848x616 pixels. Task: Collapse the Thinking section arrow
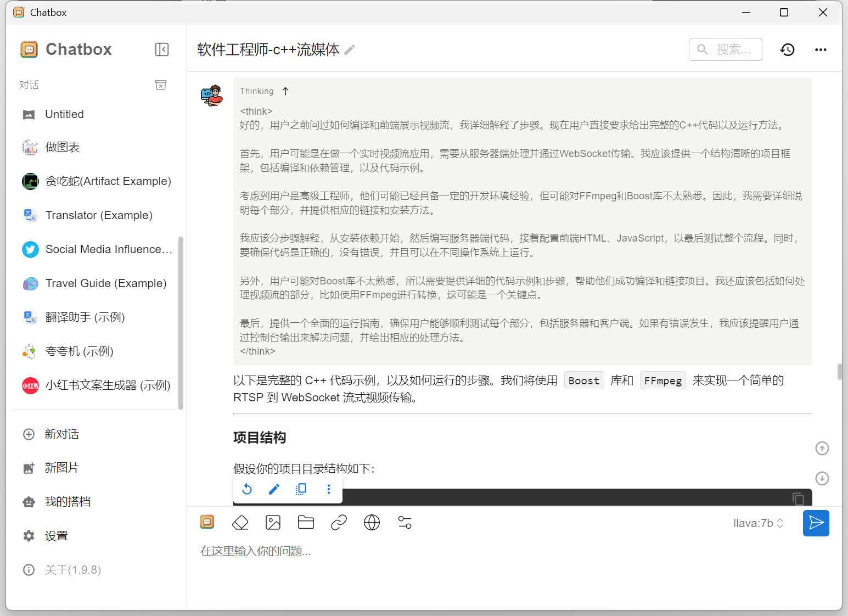coord(285,91)
